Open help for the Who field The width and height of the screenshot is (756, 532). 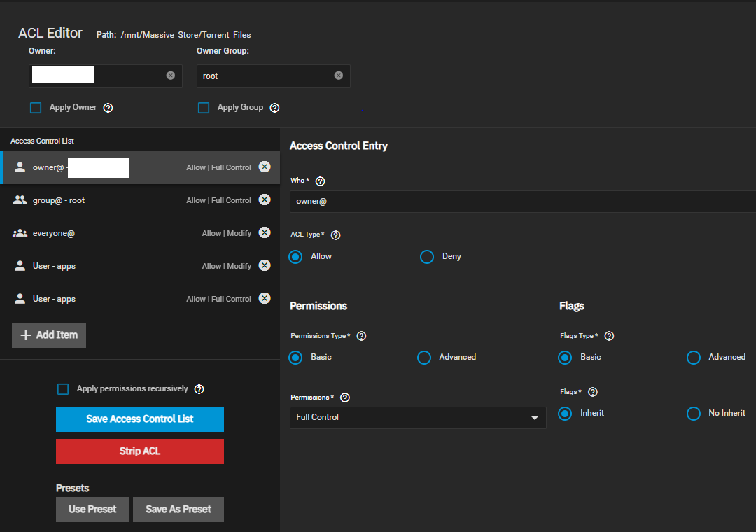(x=320, y=181)
